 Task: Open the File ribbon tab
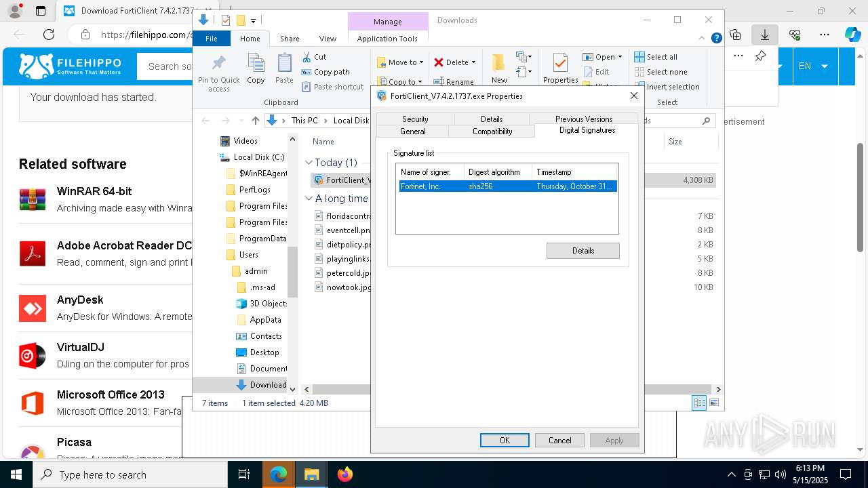[x=212, y=39]
